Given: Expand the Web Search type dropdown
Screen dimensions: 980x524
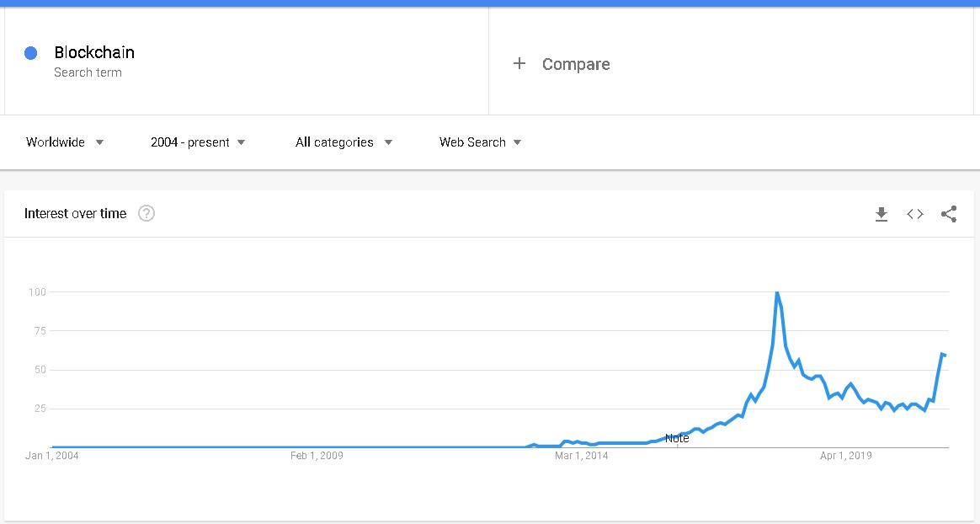Looking at the screenshot, I should point(480,142).
